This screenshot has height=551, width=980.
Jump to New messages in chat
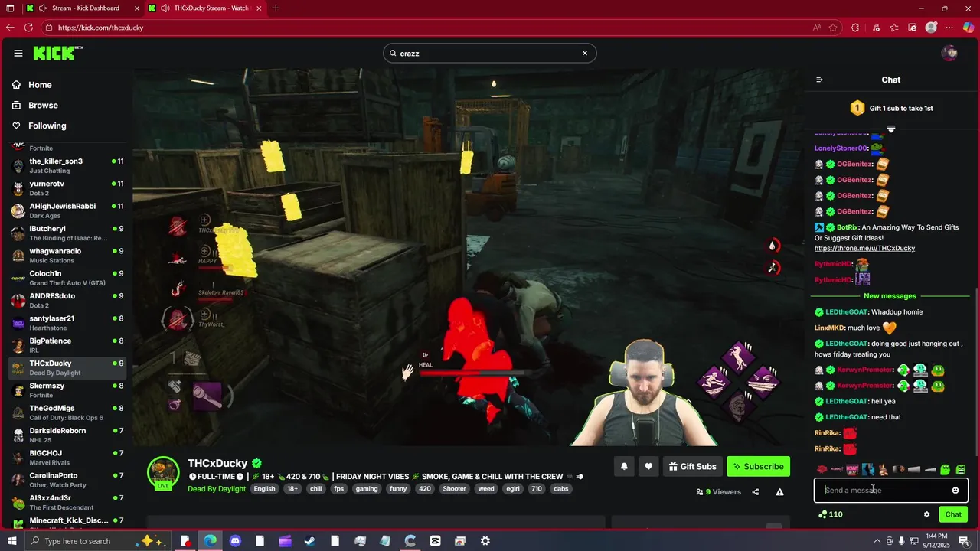tap(890, 296)
